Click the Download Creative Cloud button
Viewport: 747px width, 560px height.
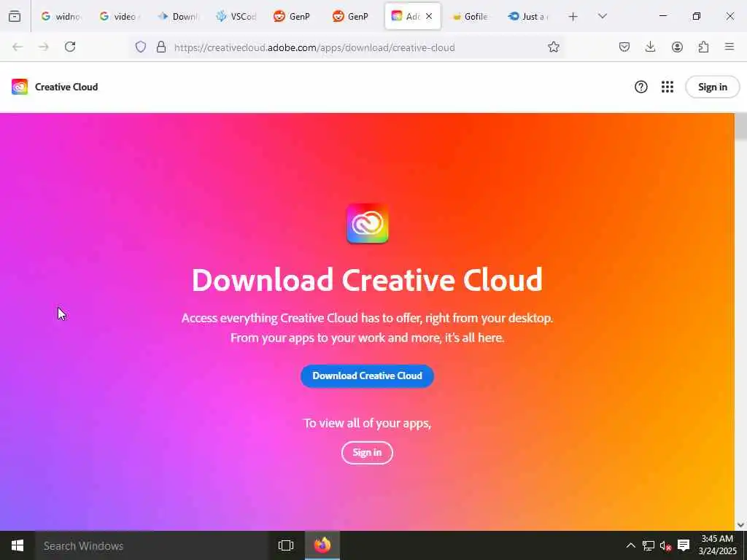pyautogui.click(x=368, y=376)
